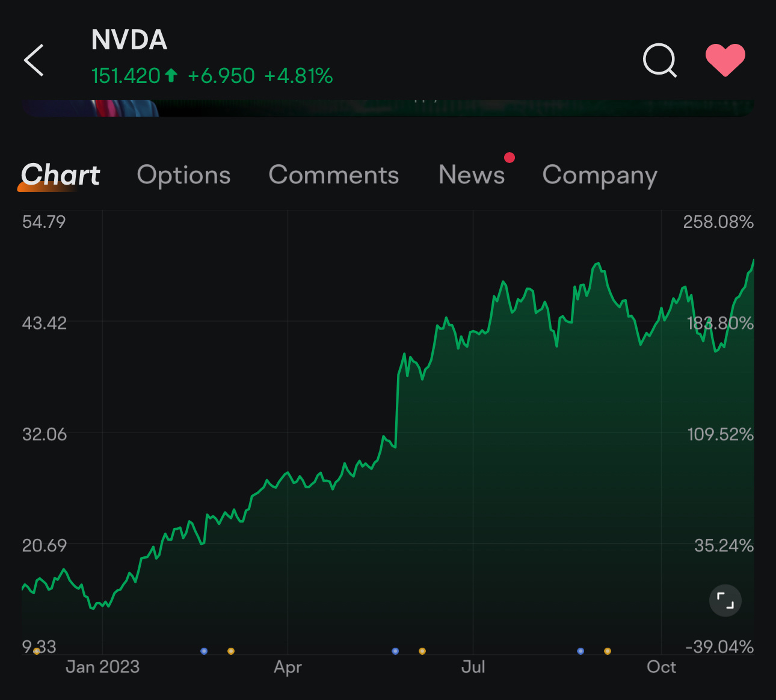776x700 pixels.
Task: Select the yellow marker by 9.33 label
Action: 37,651
